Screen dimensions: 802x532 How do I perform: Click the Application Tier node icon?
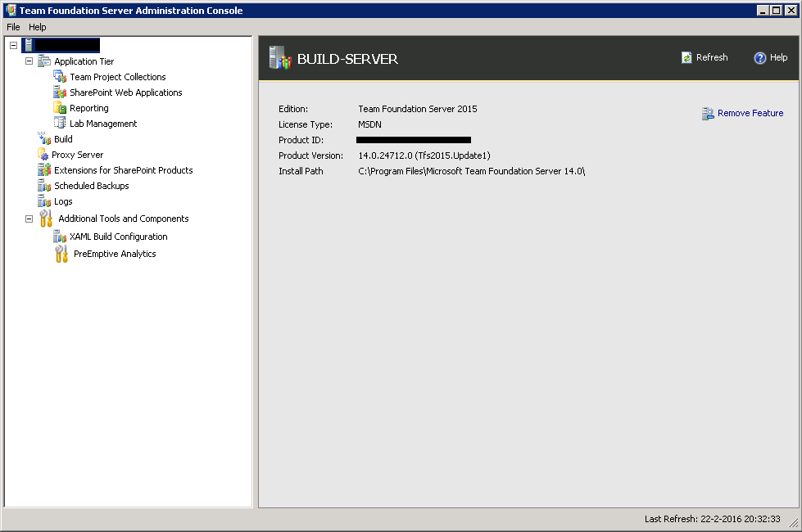pos(44,61)
